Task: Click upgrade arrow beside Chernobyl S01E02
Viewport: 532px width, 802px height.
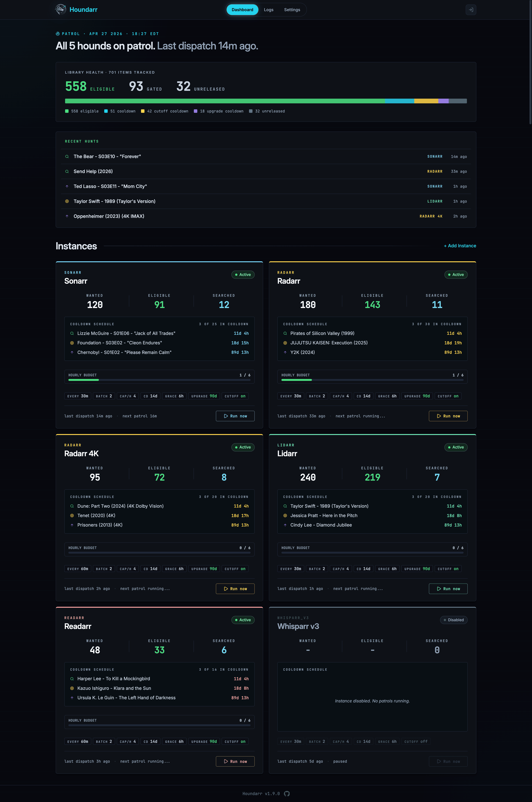Action: click(x=72, y=352)
